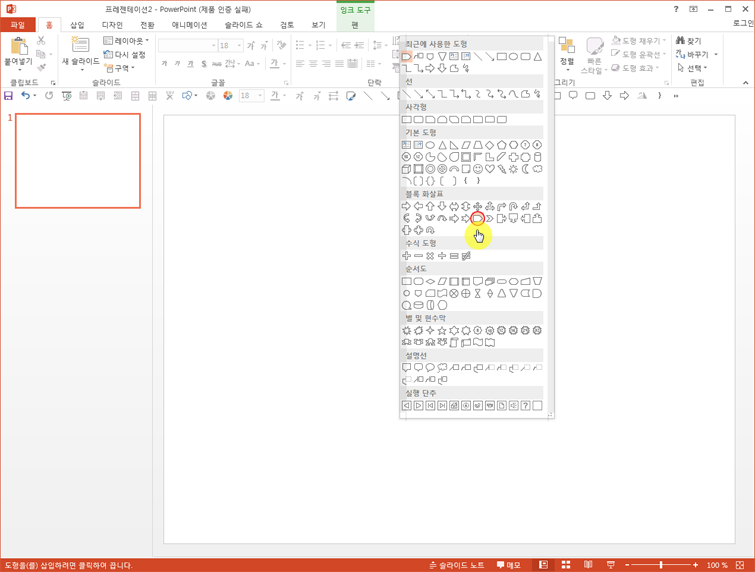Screen dimensions: 755x572
Task: Pick the Quad Arrow block arrow shape
Action: 478,207
